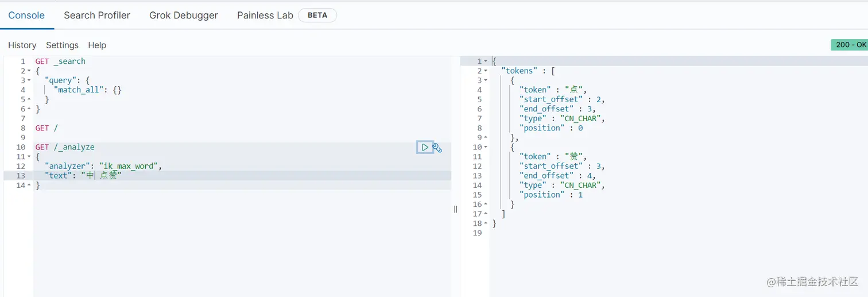Viewport: 868px width, 297px height.
Task: Click the "match_all" query line
Action: pyautogui.click(x=88, y=90)
